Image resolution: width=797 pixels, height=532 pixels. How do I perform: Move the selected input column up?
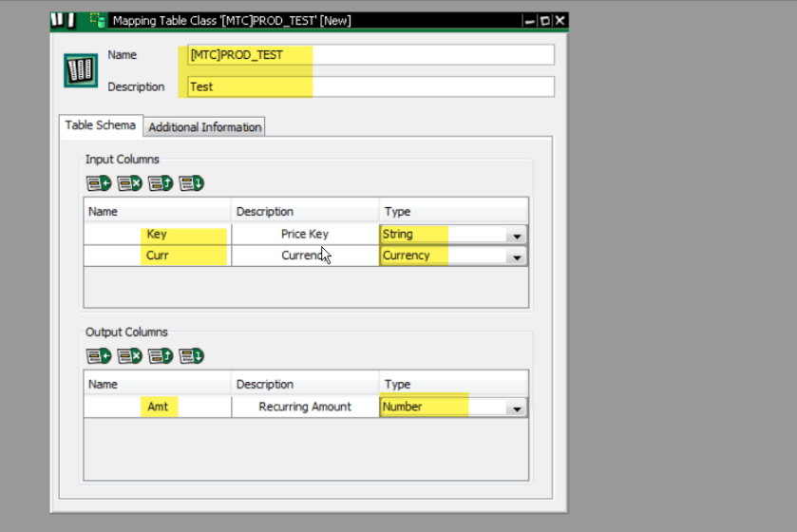(161, 183)
